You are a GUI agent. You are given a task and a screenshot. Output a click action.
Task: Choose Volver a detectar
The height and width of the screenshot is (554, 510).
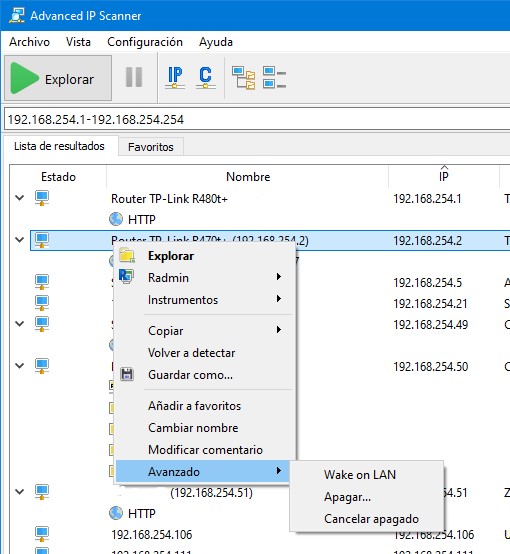tap(205, 353)
